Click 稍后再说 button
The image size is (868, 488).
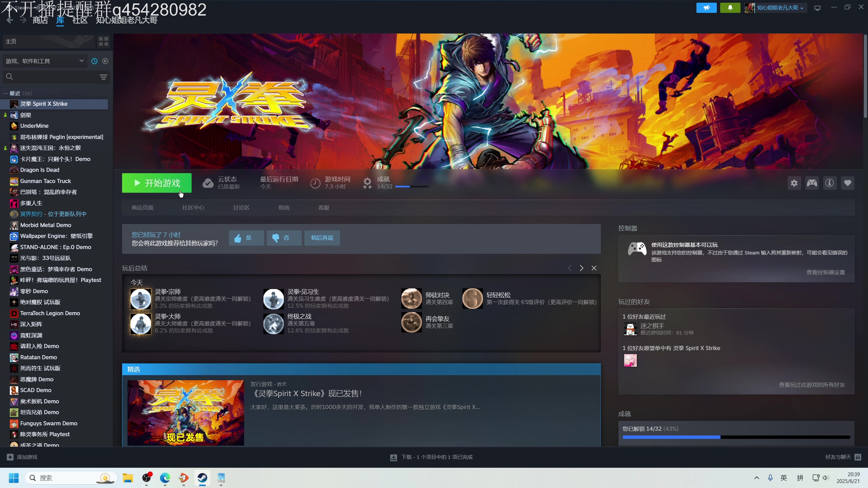point(322,238)
